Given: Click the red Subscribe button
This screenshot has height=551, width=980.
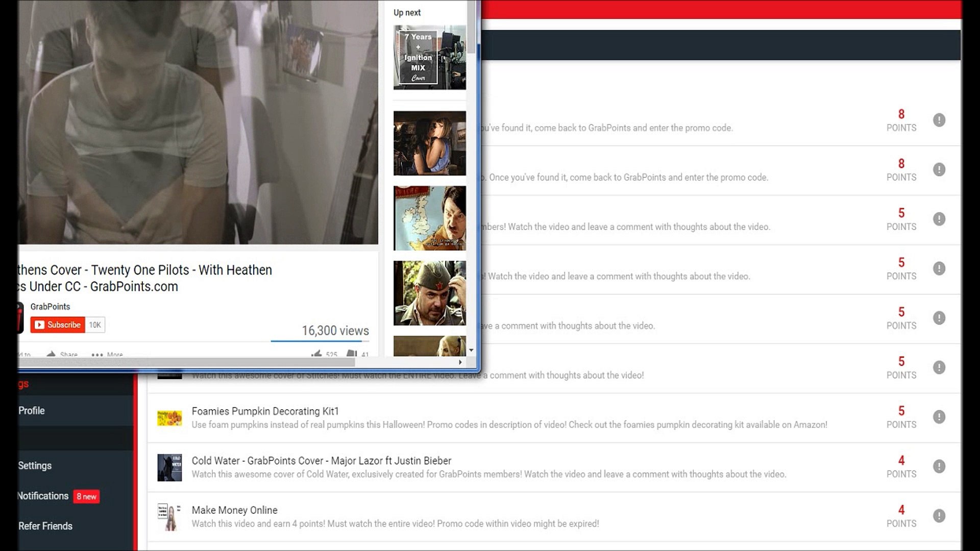Looking at the screenshot, I should point(58,325).
